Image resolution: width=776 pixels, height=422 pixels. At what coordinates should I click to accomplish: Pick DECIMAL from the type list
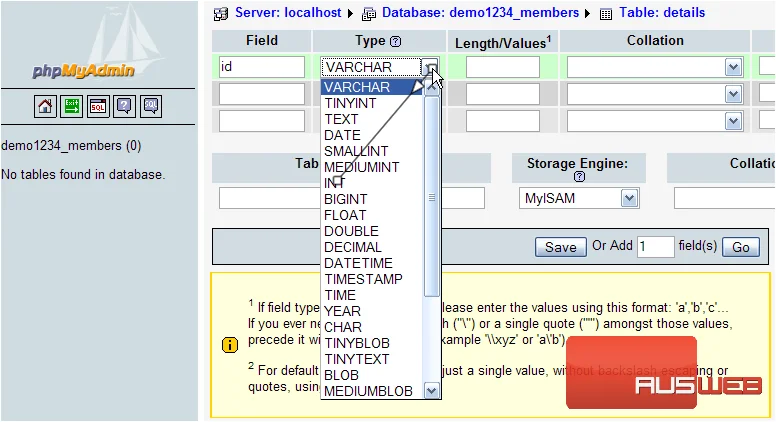click(372, 247)
